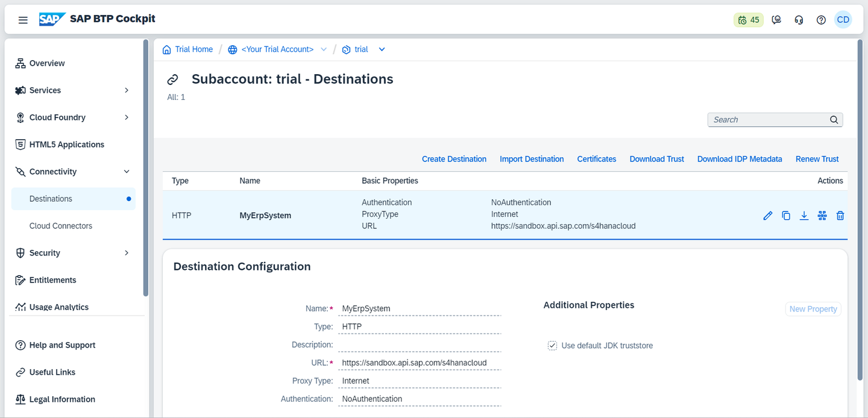Check connection of MyErpSystem destination

coord(822,216)
